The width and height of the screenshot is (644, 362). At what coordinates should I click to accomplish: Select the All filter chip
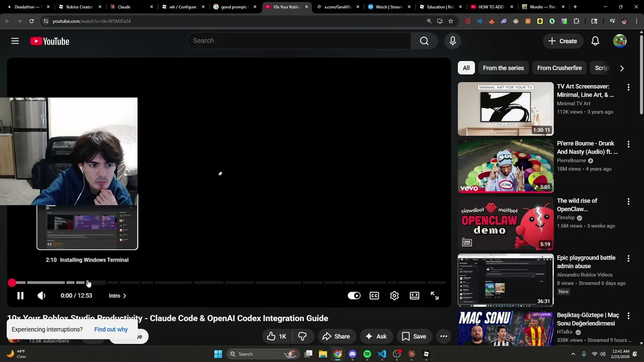(466, 68)
